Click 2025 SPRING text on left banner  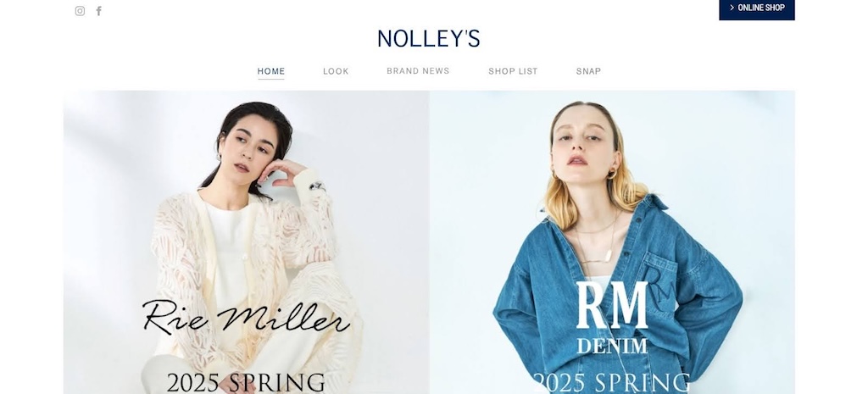coord(245,383)
